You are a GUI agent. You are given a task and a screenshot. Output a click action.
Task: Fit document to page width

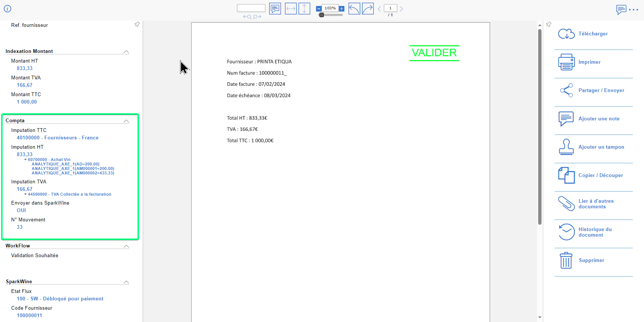pos(291,9)
